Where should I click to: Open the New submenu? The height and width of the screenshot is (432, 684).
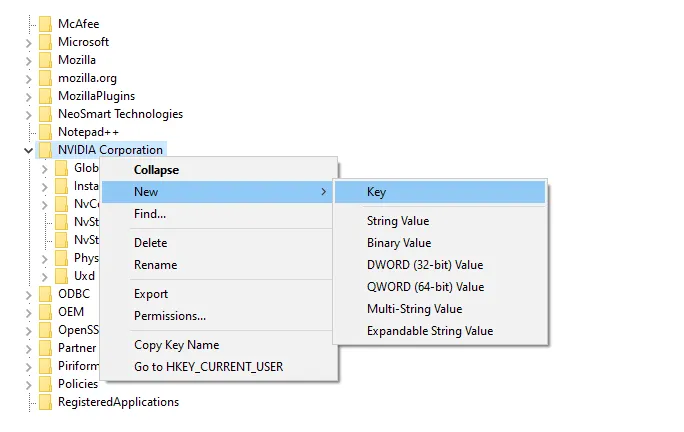click(217, 192)
